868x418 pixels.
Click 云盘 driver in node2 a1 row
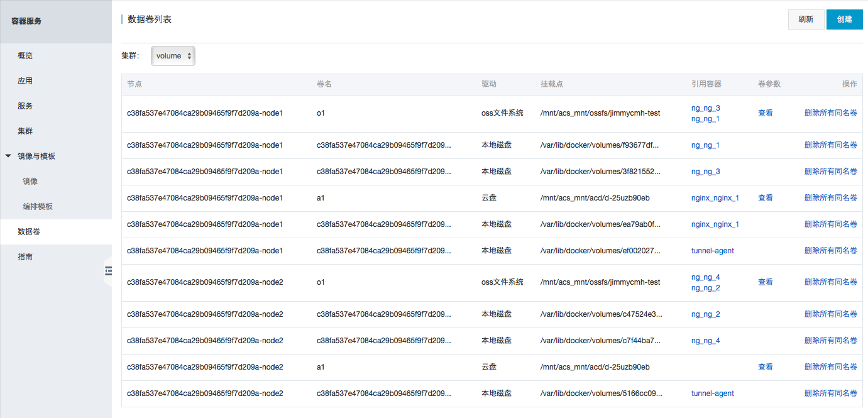489,367
